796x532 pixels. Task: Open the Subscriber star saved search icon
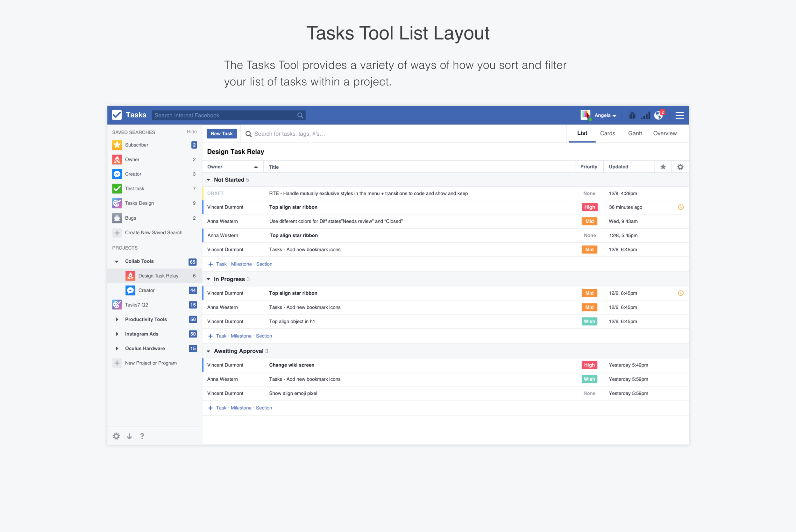pyautogui.click(x=117, y=145)
